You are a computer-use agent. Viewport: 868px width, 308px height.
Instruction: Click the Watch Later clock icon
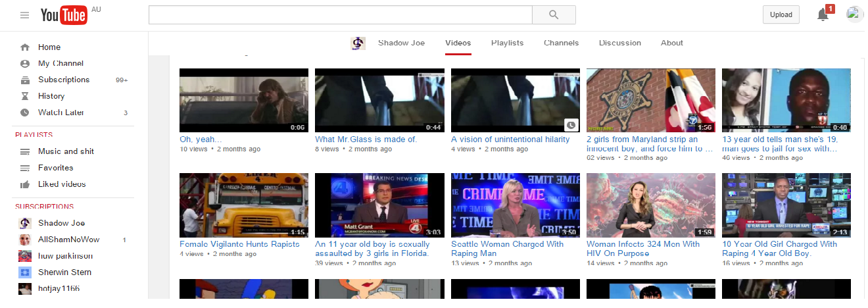tap(25, 113)
